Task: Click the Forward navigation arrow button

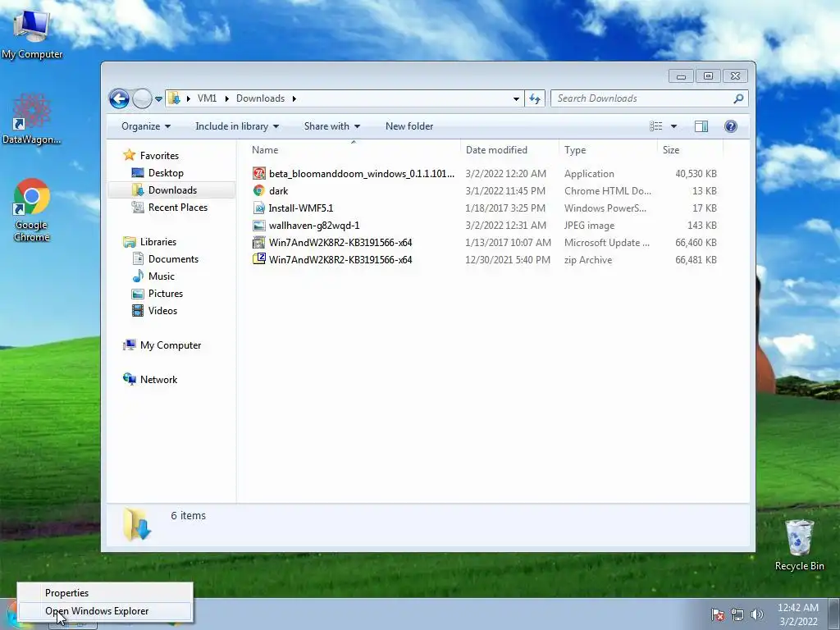Action: click(x=142, y=98)
